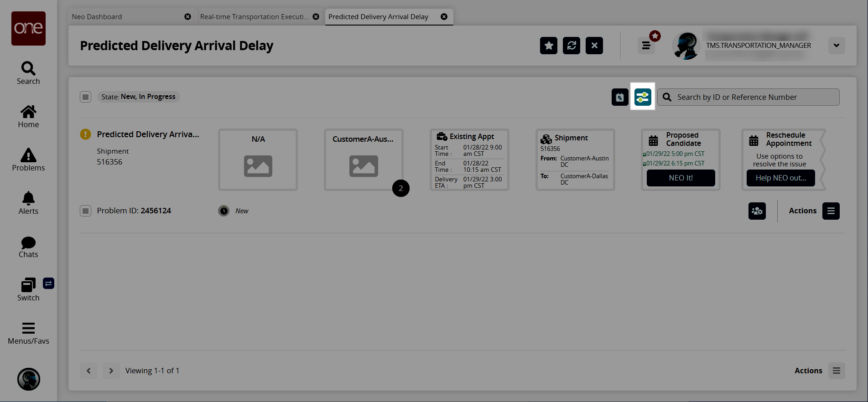Click the proposed time 01/29/22 6:15 pm CST

tap(675, 164)
